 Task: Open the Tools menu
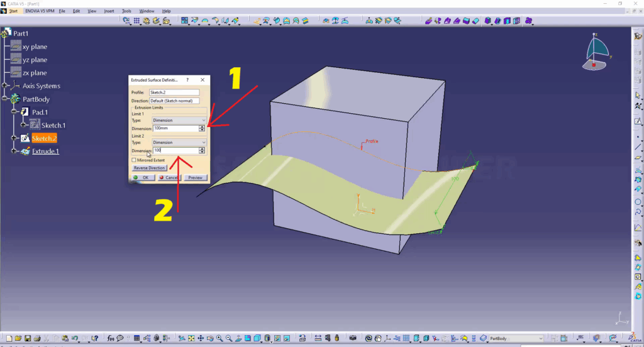126,11
